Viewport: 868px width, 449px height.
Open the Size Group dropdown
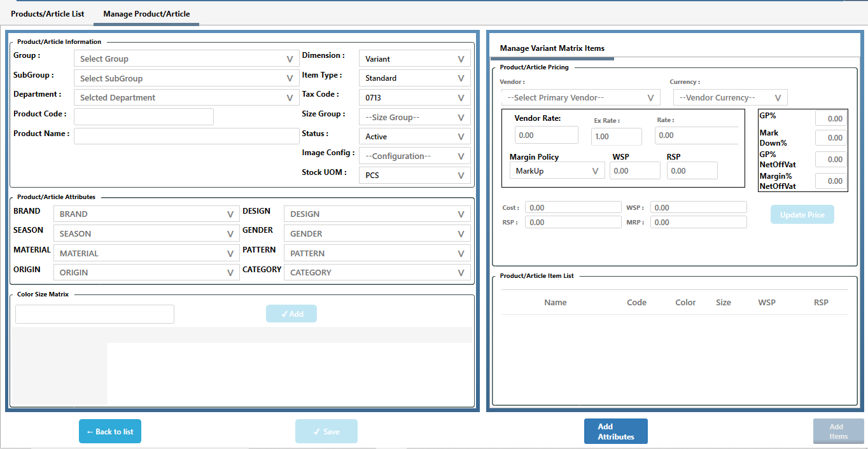click(414, 117)
